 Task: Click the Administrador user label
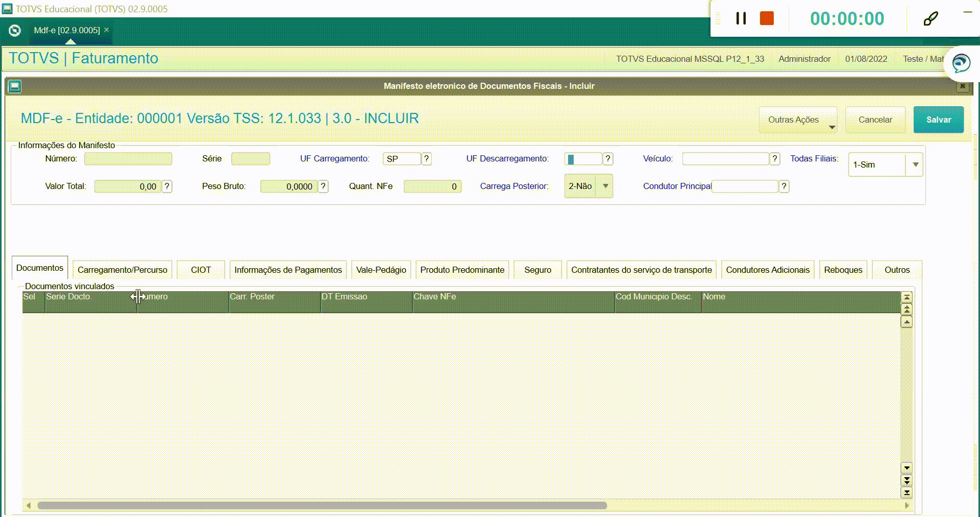(x=804, y=59)
